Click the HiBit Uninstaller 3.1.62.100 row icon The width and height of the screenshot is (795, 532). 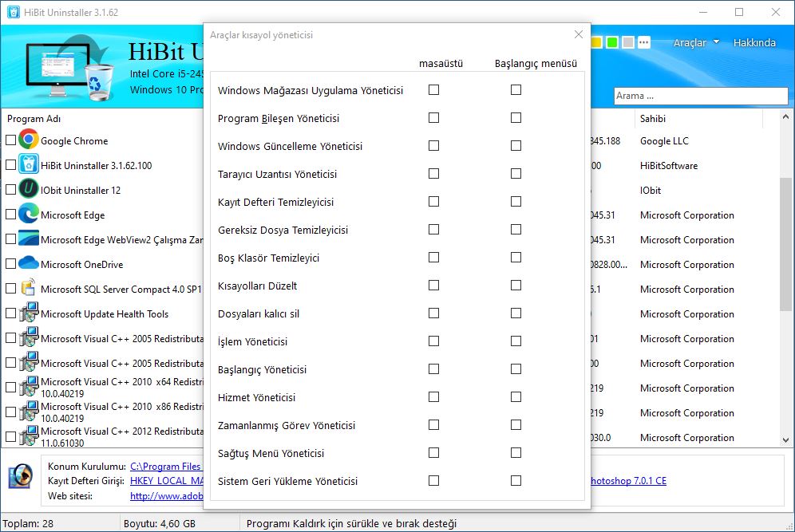(x=29, y=164)
